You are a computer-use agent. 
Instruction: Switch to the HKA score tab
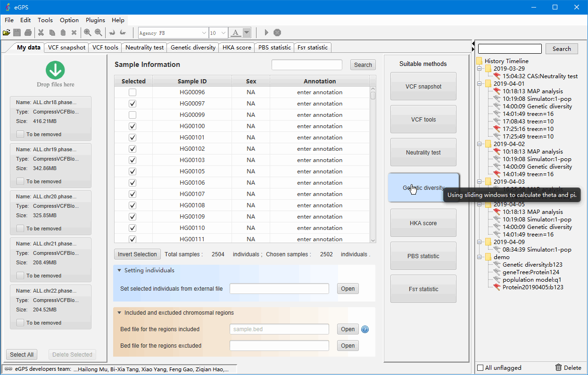pos(237,48)
